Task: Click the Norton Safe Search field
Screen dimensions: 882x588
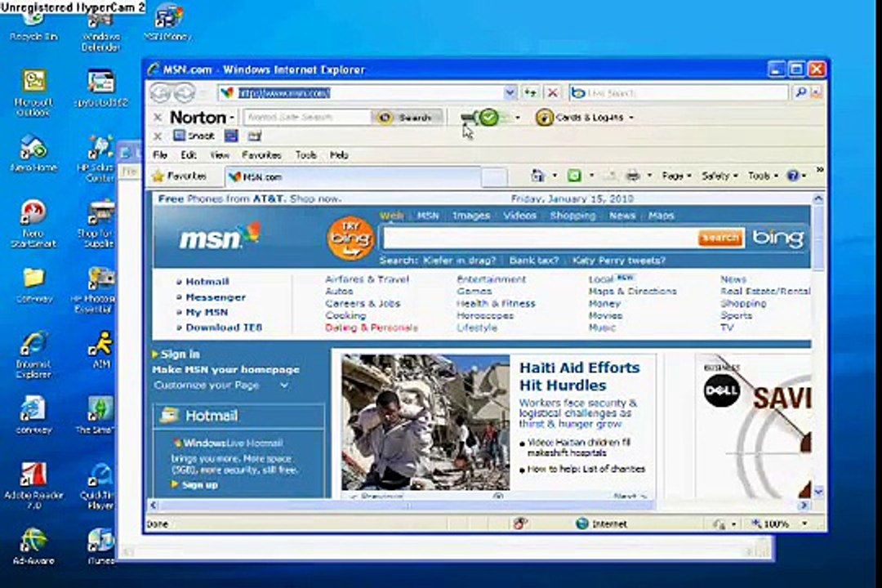Action: coord(307,117)
